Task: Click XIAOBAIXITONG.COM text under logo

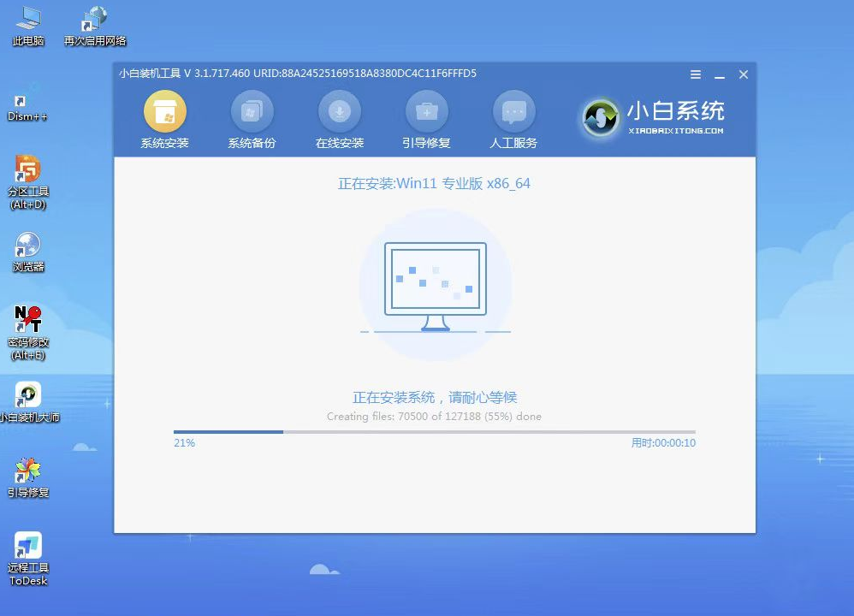Action: click(676, 131)
